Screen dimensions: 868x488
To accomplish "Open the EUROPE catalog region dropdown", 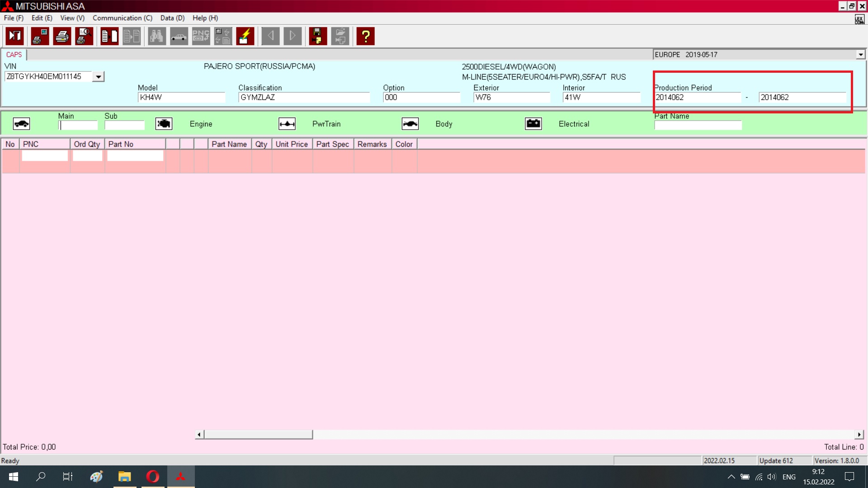I will pyautogui.click(x=860, y=55).
